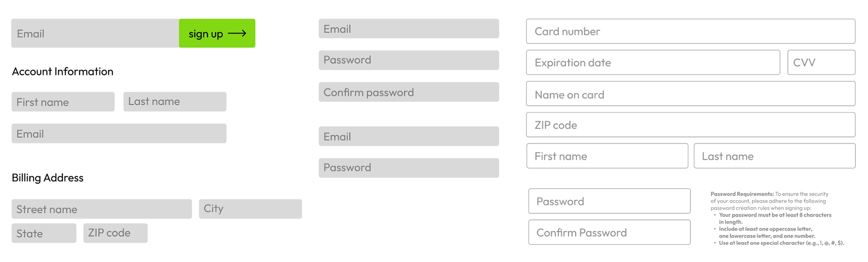Image resolution: width=868 pixels, height=262 pixels.
Task: Select the First name field under Account Information
Action: pyautogui.click(x=63, y=102)
